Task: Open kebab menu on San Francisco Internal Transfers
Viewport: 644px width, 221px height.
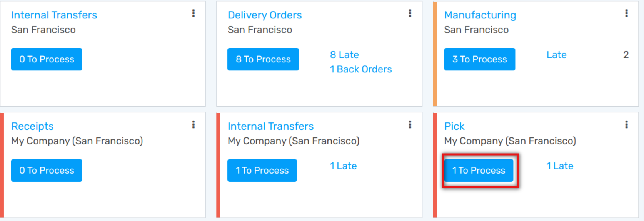Action: [194, 13]
